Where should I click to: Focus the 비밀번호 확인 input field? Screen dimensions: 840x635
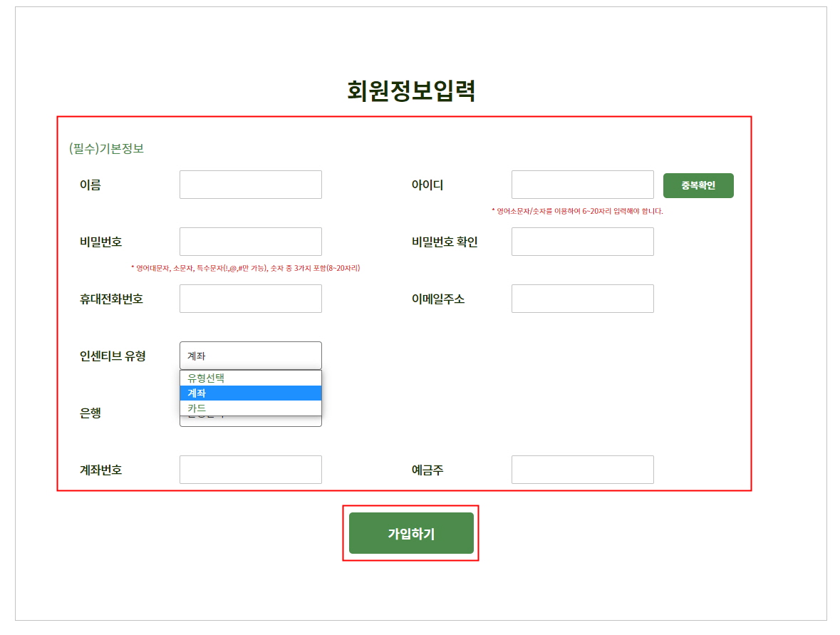pos(582,242)
